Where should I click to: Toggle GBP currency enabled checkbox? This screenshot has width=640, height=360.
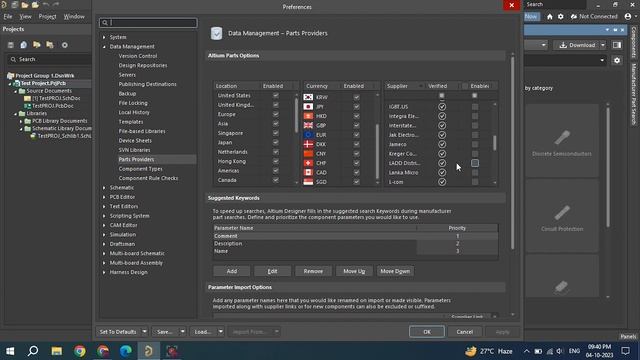click(x=356, y=125)
